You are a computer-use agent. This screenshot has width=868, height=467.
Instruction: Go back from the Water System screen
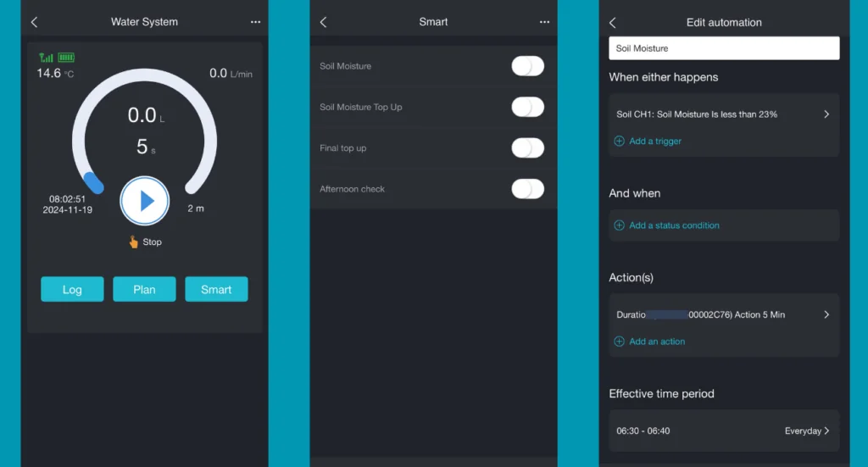pyautogui.click(x=34, y=22)
